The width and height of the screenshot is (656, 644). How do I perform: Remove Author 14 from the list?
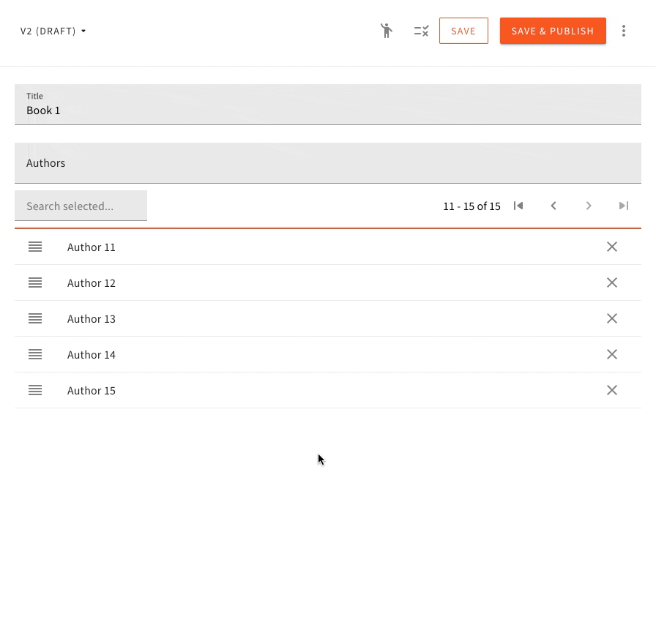click(x=612, y=354)
